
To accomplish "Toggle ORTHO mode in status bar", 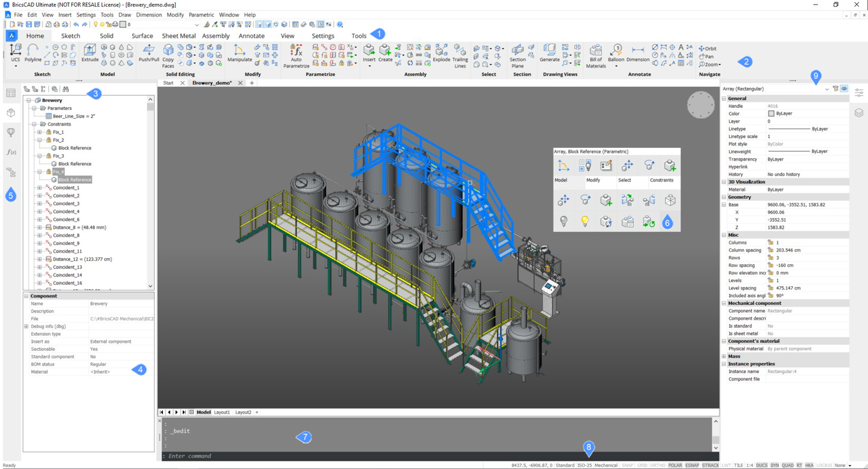I will click(x=658, y=466).
